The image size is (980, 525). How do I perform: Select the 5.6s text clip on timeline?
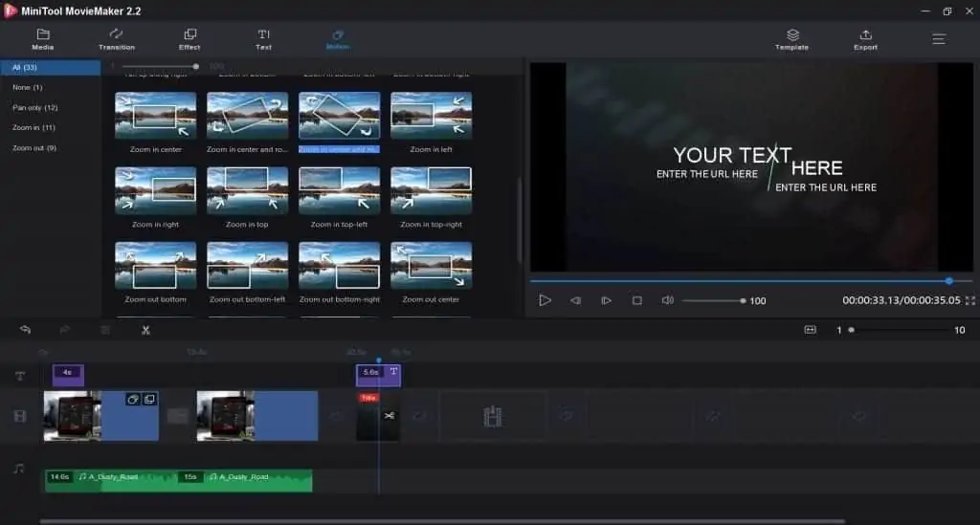coord(378,375)
